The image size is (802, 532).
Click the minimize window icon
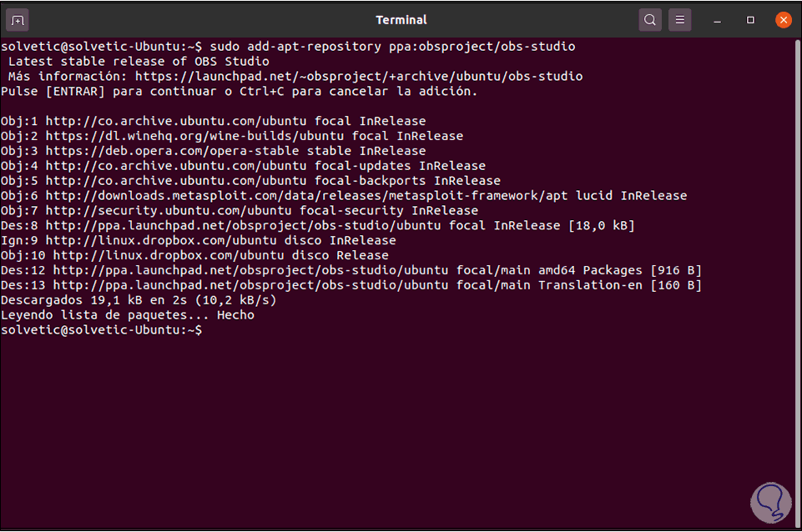716,19
